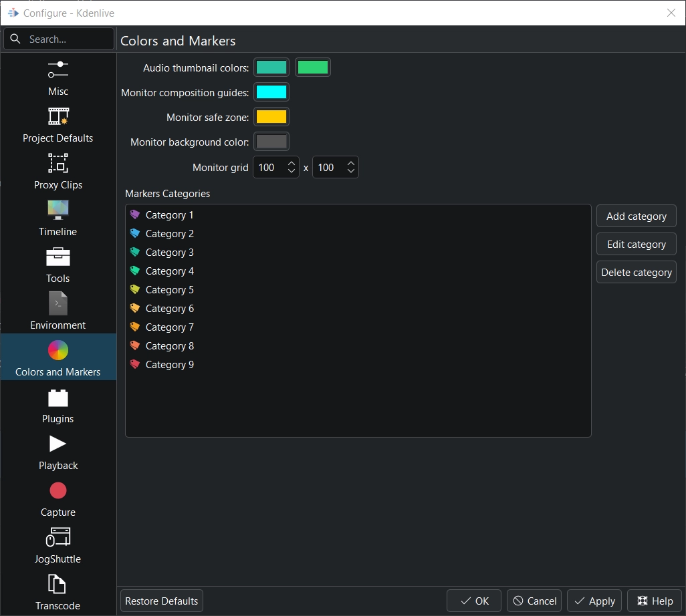
Task: Decrease the Monitor grid height value
Action: click(351, 171)
